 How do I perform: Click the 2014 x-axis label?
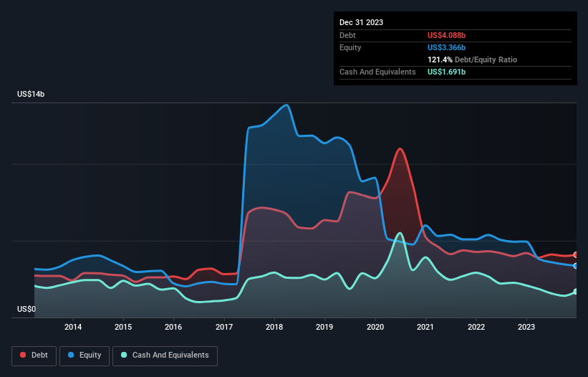(x=73, y=327)
